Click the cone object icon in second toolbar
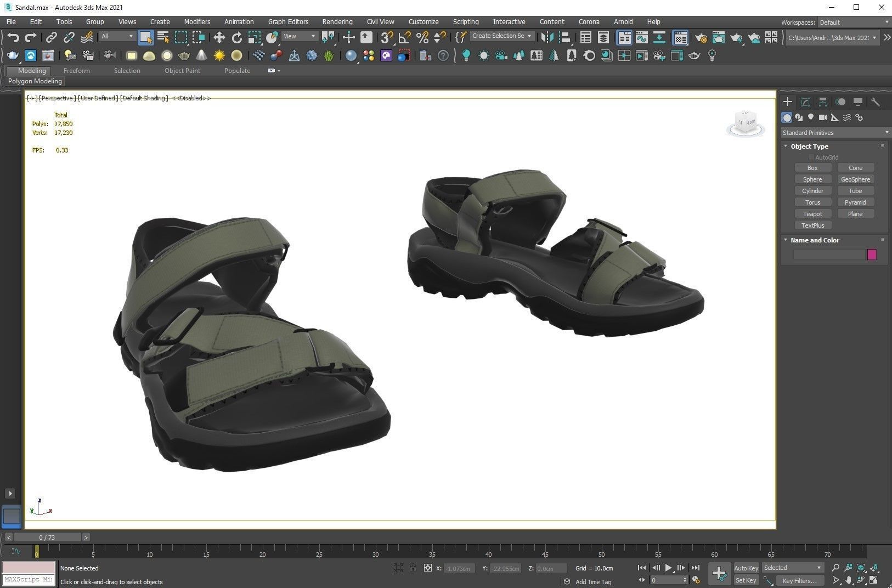Image resolution: width=892 pixels, height=588 pixels. pyautogui.click(x=201, y=55)
